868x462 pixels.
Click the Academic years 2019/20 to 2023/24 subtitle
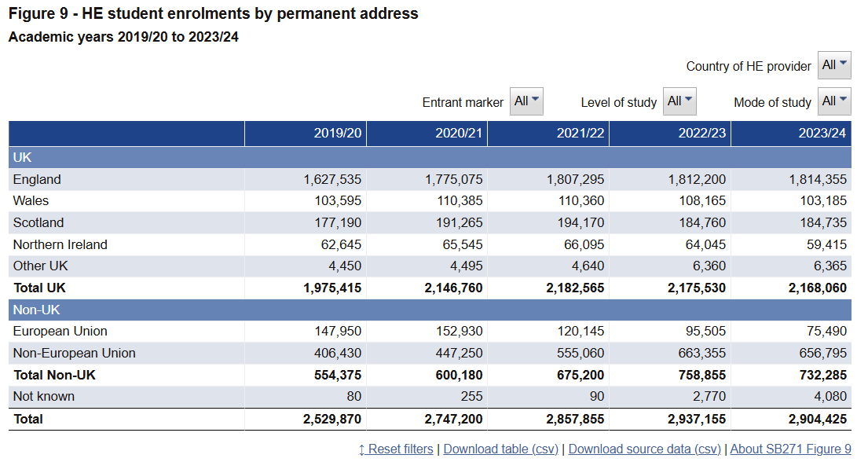click(123, 37)
